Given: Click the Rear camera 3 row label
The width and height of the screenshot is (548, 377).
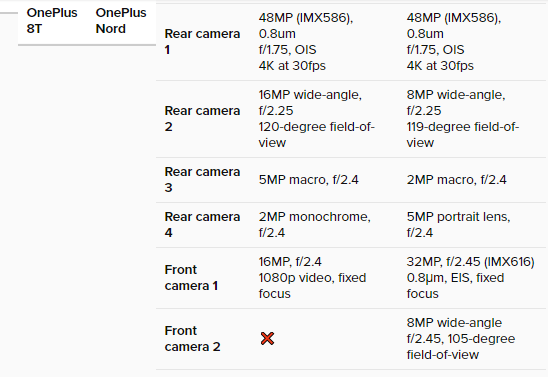Looking at the screenshot, I should click(202, 180).
